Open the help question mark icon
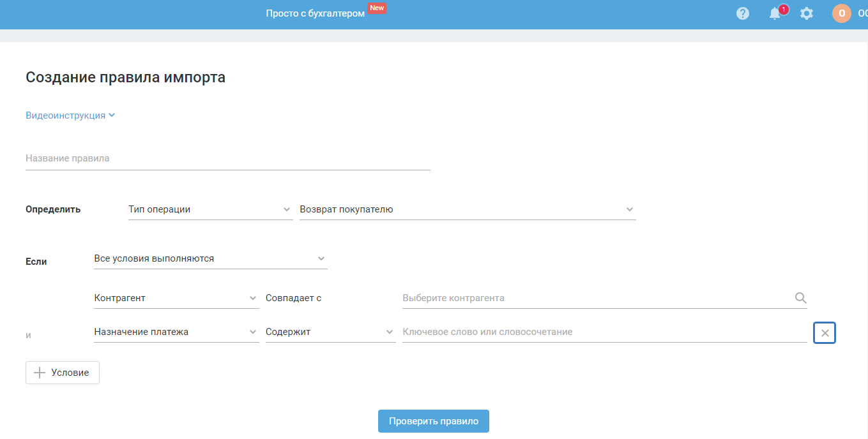This screenshot has width=868, height=439. [x=743, y=13]
